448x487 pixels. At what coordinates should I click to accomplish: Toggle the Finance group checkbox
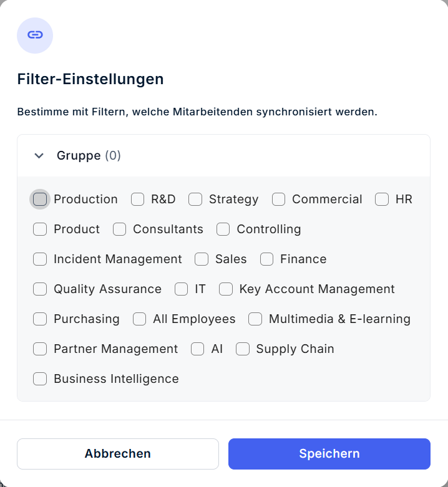[267, 259]
